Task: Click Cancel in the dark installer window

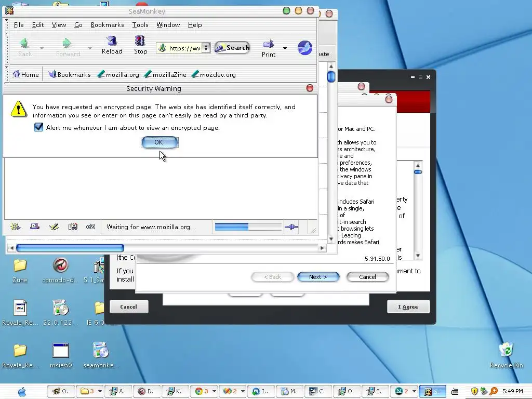Action: click(x=129, y=307)
